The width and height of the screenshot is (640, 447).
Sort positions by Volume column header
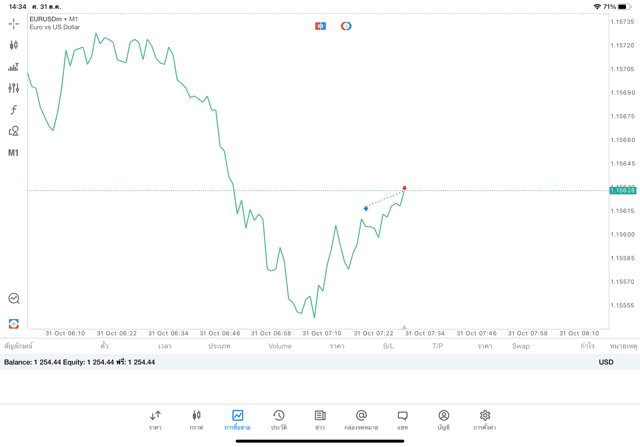[280, 346]
